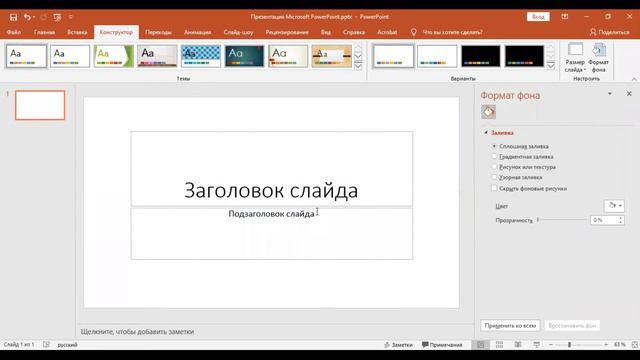Select the first white variant
Screen dimensions: 640x360
[x=393, y=56]
